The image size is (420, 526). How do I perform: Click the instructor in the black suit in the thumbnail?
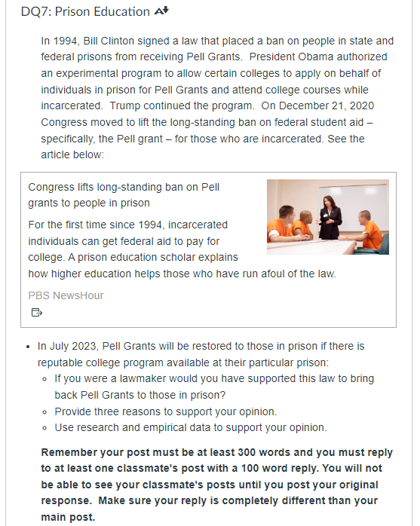pos(330,217)
